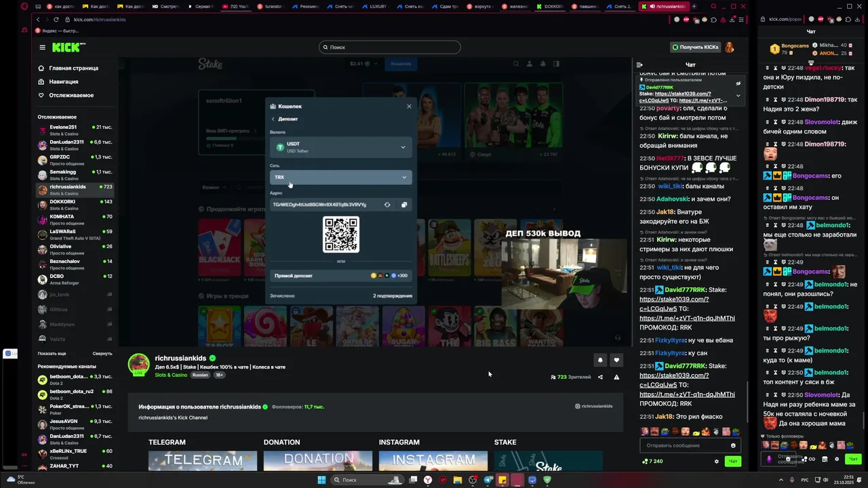Click the heart follow button
The image size is (868, 488).
click(616, 360)
